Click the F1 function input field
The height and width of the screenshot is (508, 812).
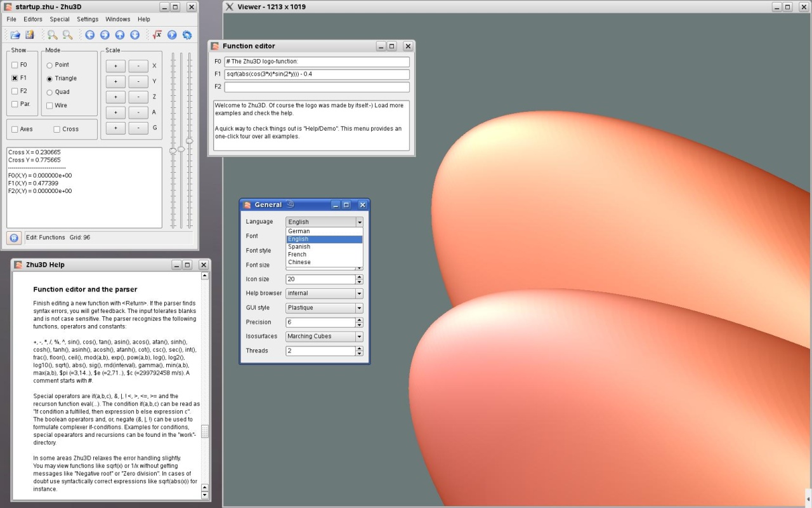(x=317, y=74)
